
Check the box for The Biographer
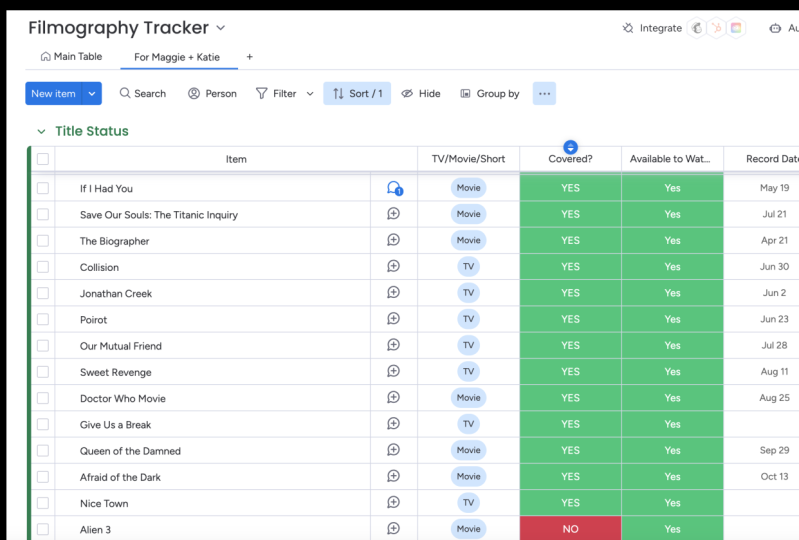tap(43, 240)
